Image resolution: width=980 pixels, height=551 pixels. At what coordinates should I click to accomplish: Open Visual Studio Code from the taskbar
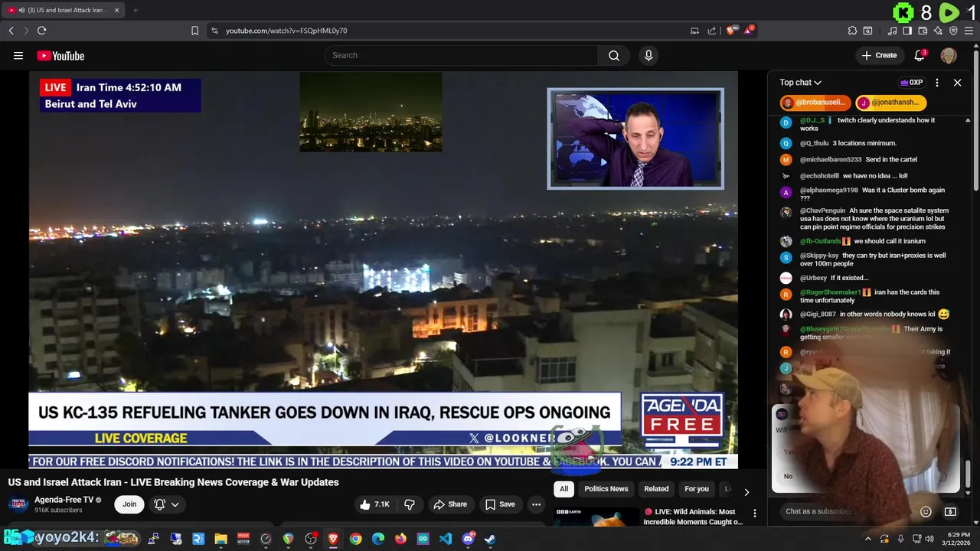pyautogui.click(x=446, y=539)
